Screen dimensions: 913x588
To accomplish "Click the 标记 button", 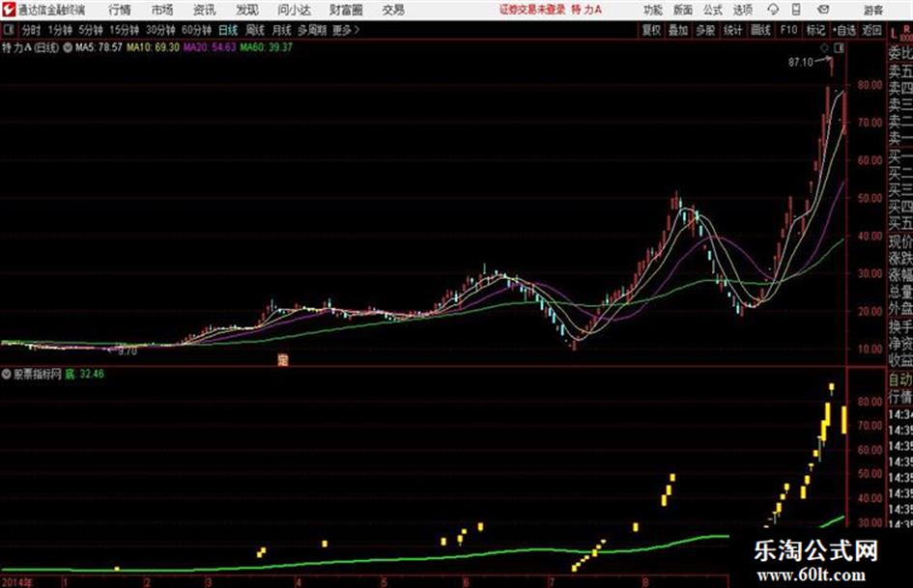I will tap(815, 30).
